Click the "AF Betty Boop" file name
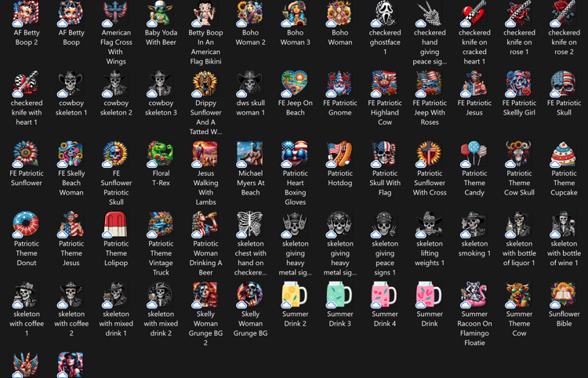Viewport: 588px width, 378px height. (x=71, y=38)
